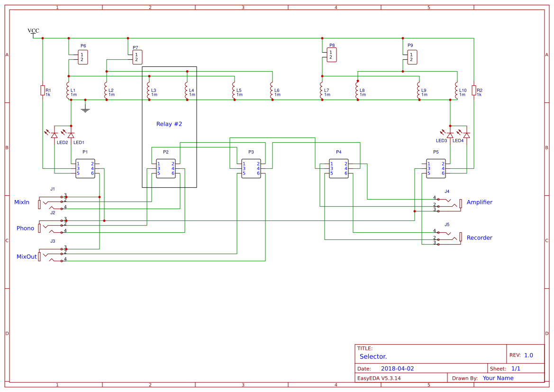Image resolution: width=554 pixels, height=392 pixels.
Task: Select the LED4 diode symbol
Action: click(467, 135)
